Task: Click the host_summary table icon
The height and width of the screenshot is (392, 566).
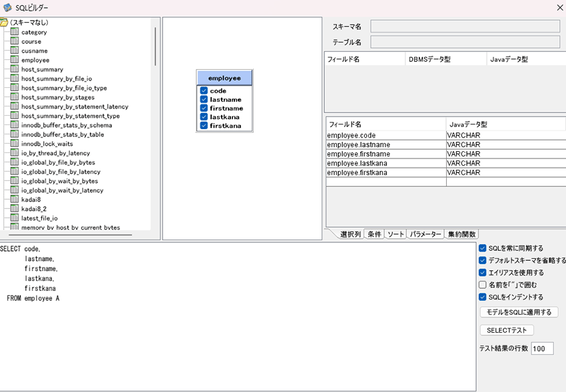Action: tap(15, 69)
